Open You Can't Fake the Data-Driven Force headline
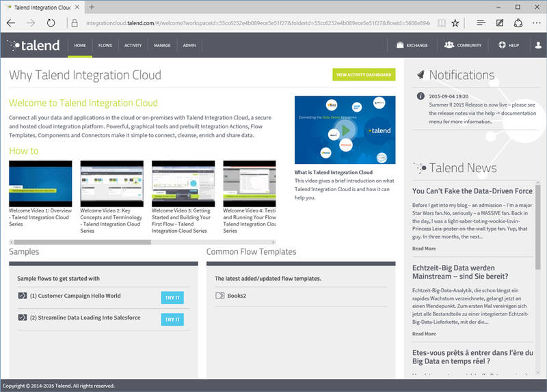 [x=472, y=191]
